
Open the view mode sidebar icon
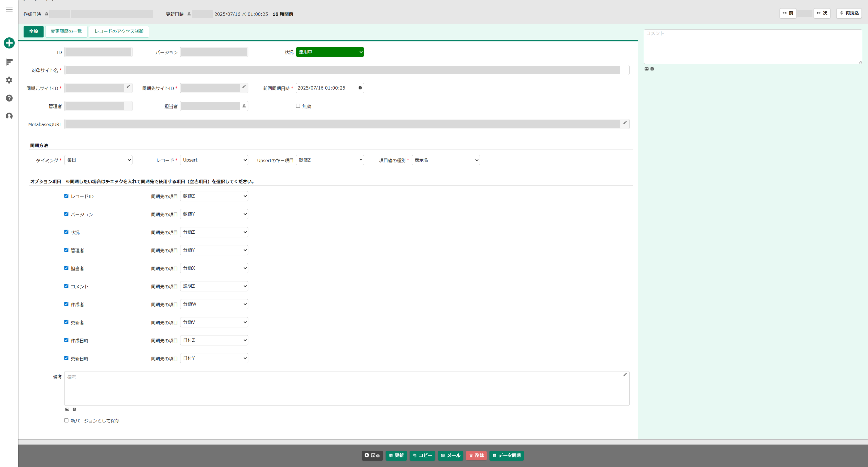(9, 62)
